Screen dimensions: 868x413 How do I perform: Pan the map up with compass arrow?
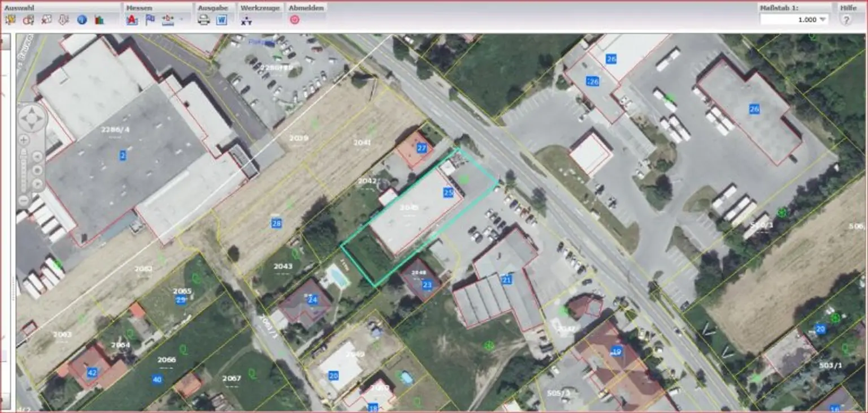pos(31,110)
